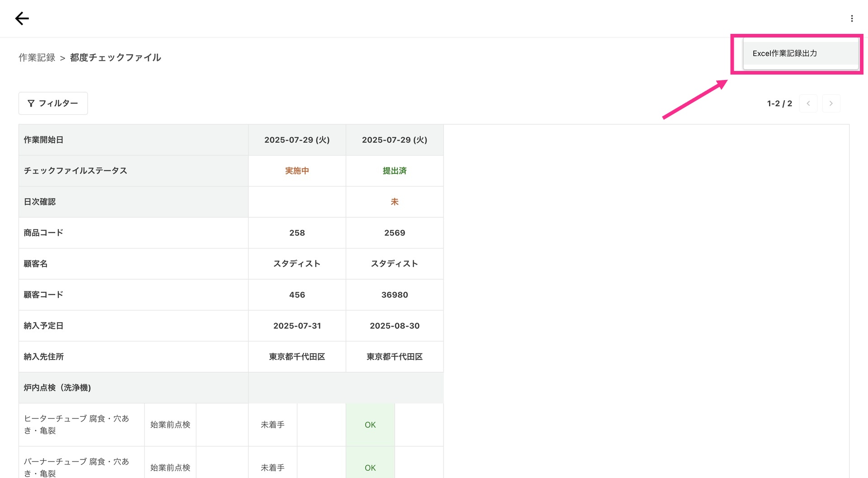Screen dimensions: 868x478
Task: Go to previous page chevron
Action: pos(808,103)
